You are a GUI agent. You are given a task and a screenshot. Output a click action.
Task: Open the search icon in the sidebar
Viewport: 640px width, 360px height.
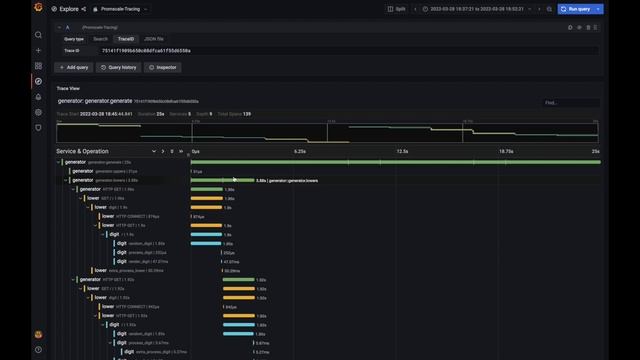[x=38, y=35]
